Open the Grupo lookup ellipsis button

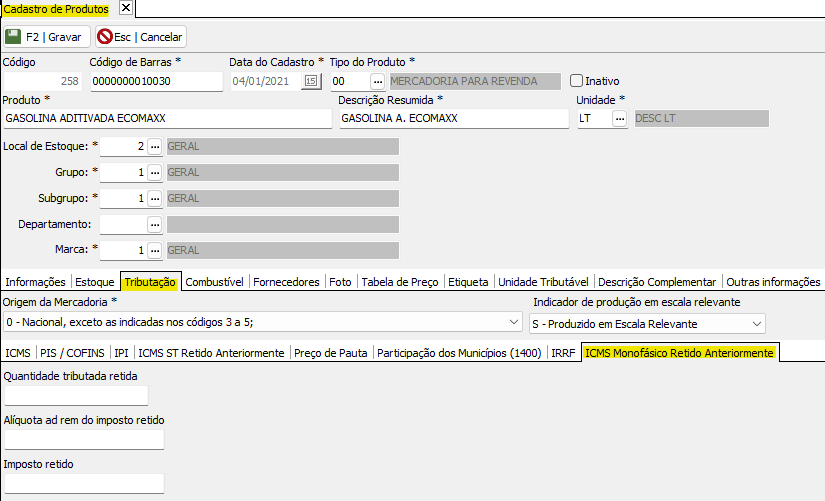pos(155,172)
